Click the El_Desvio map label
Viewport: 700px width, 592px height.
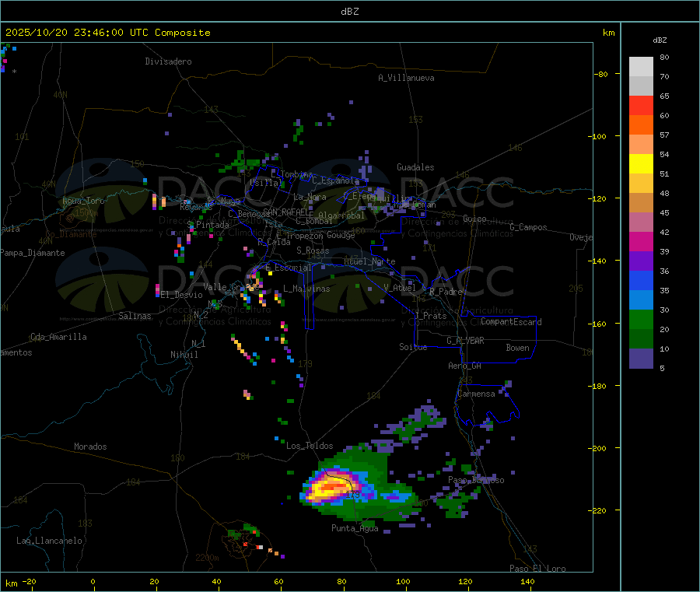click(x=182, y=295)
